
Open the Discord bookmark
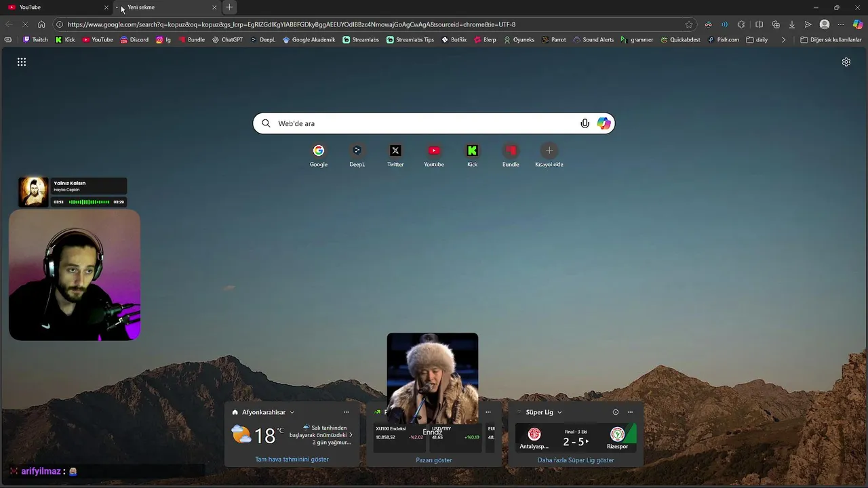click(x=134, y=39)
